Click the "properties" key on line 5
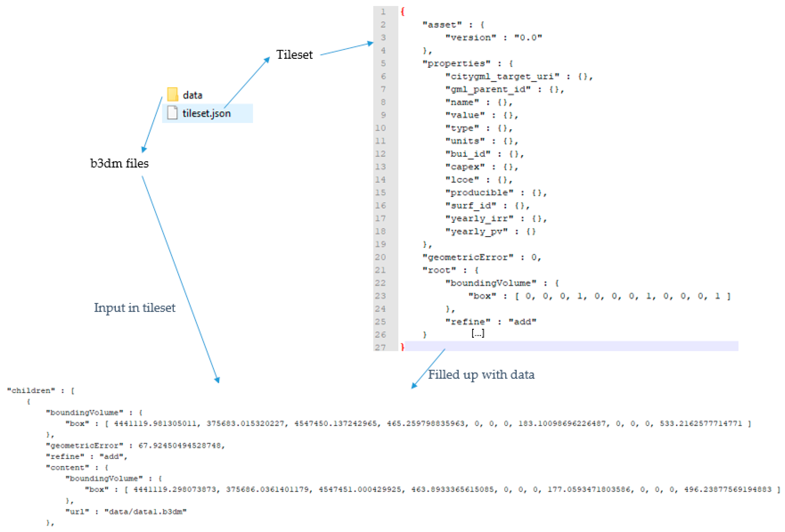Screen dimensions: 785x532 coord(456,64)
